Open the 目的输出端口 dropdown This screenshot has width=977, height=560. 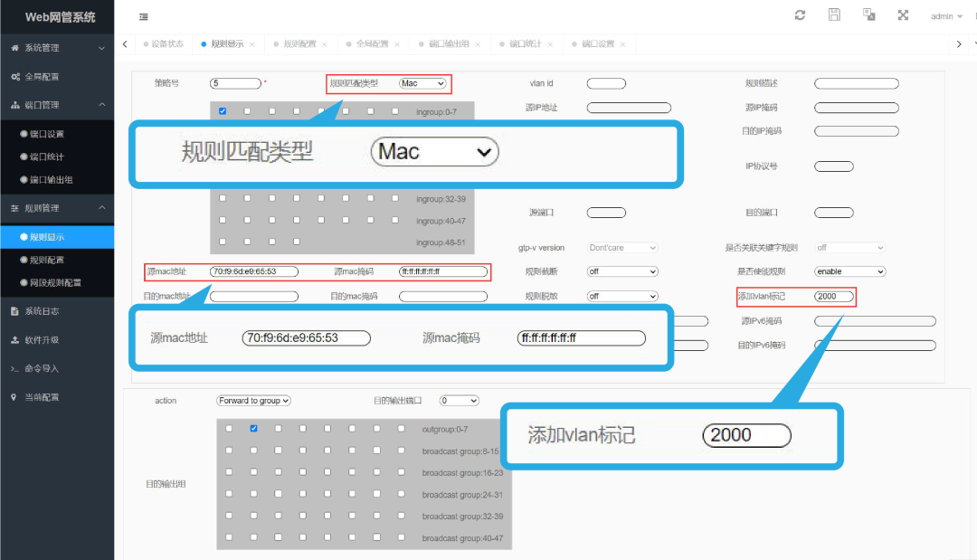460,401
